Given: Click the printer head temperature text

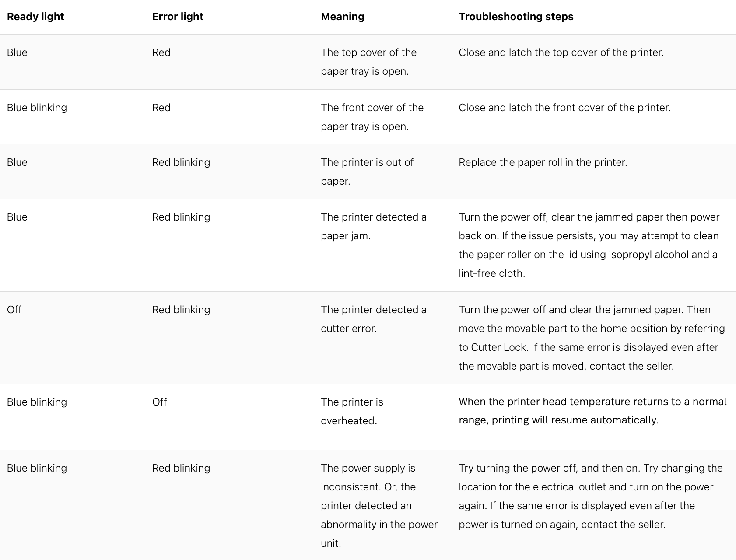Looking at the screenshot, I should click(592, 411).
